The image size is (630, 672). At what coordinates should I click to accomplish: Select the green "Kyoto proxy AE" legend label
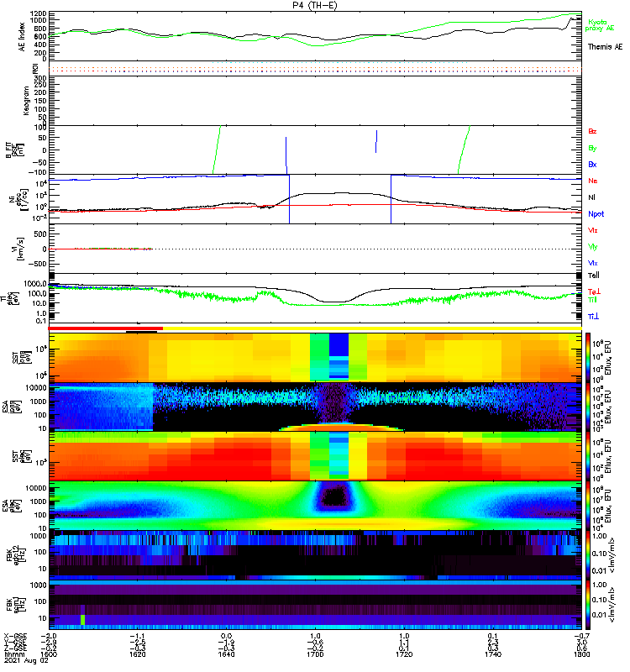[x=601, y=25]
